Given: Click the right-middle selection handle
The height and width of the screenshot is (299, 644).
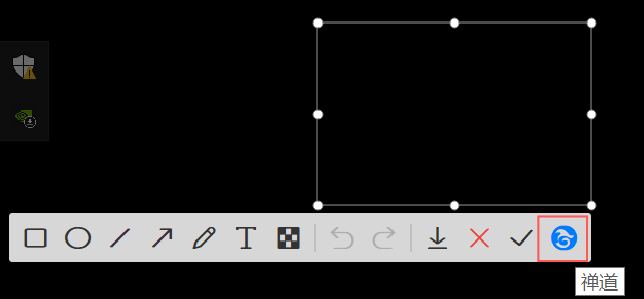Looking at the screenshot, I should (592, 114).
